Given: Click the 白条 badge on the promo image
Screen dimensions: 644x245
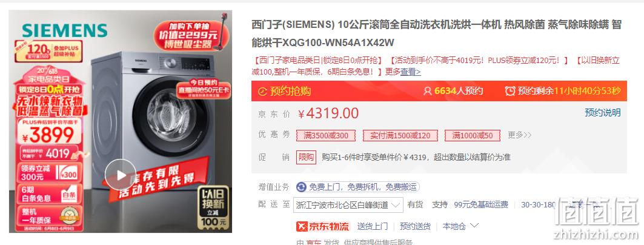Looking at the screenshot, I should [68, 195].
